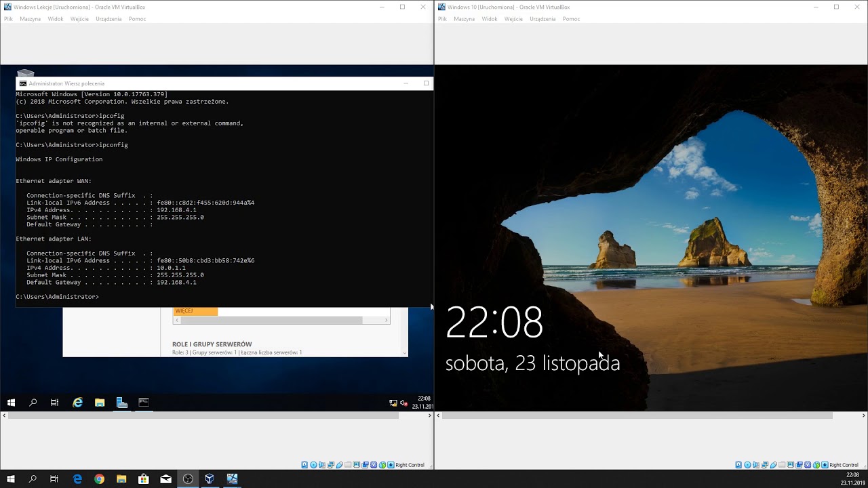Open Maszyna menu in Windows Lekcje window

[31, 19]
